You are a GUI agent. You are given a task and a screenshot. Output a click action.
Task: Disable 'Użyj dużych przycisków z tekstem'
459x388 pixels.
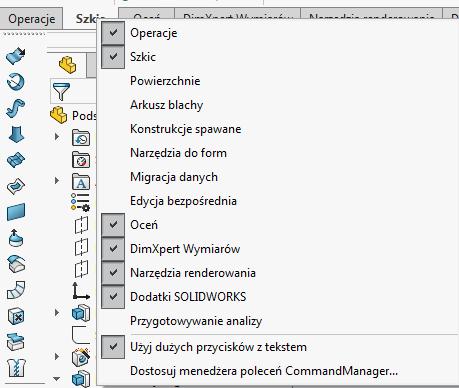pos(113,347)
